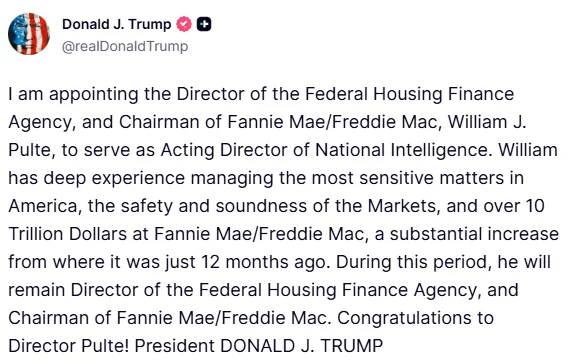Image resolution: width=573 pixels, height=364 pixels.
Task: Click the red verified checkmark badge
Action: [x=184, y=24]
